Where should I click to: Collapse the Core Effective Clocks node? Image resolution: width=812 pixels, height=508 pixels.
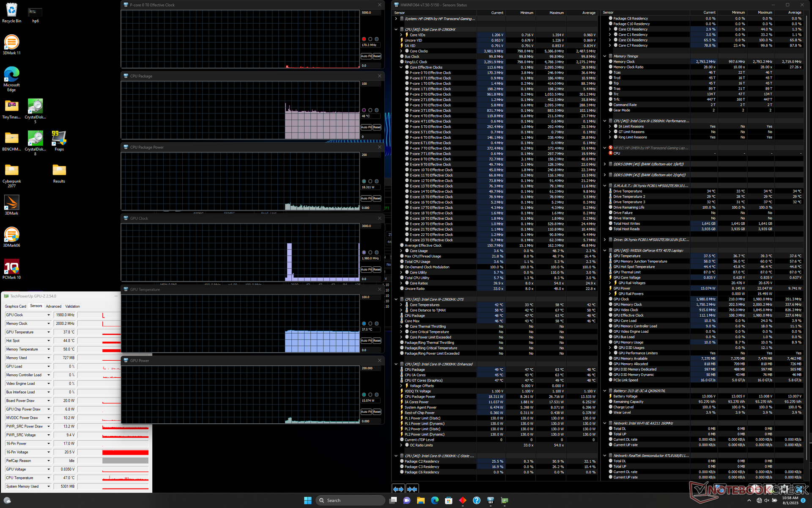(x=401, y=67)
